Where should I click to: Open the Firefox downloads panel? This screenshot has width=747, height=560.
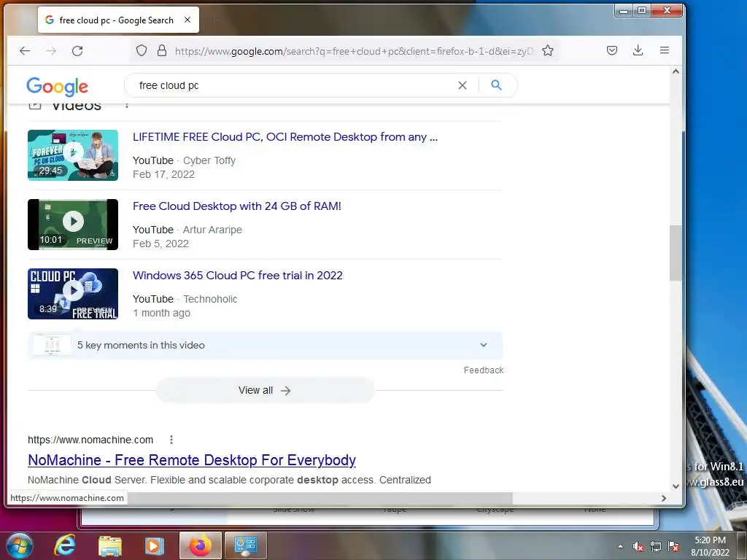(638, 50)
